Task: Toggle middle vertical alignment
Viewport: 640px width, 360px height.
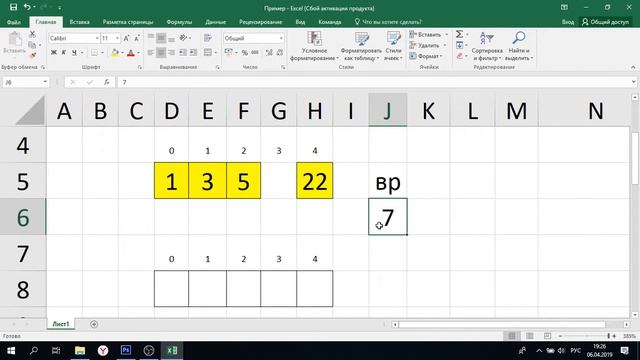Action: pyautogui.click(x=161, y=38)
